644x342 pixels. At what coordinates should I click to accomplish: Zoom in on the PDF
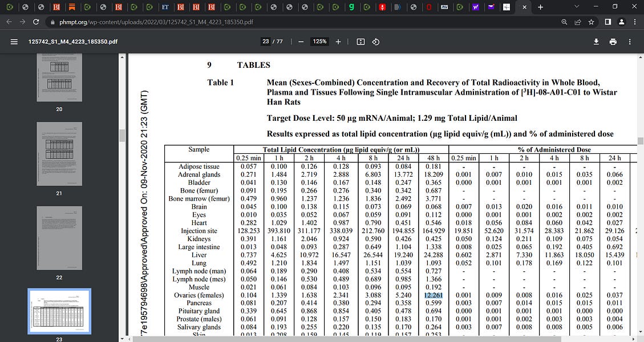point(339,42)
